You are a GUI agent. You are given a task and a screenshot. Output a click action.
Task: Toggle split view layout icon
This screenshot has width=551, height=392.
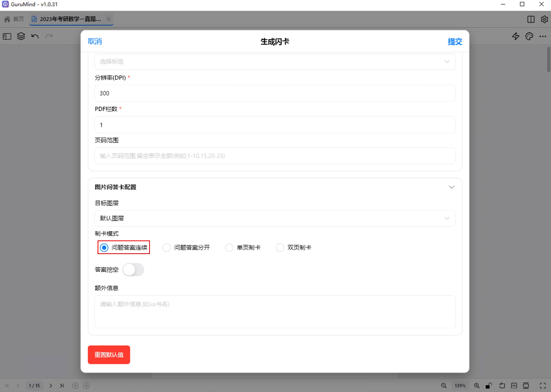[531, 19]
